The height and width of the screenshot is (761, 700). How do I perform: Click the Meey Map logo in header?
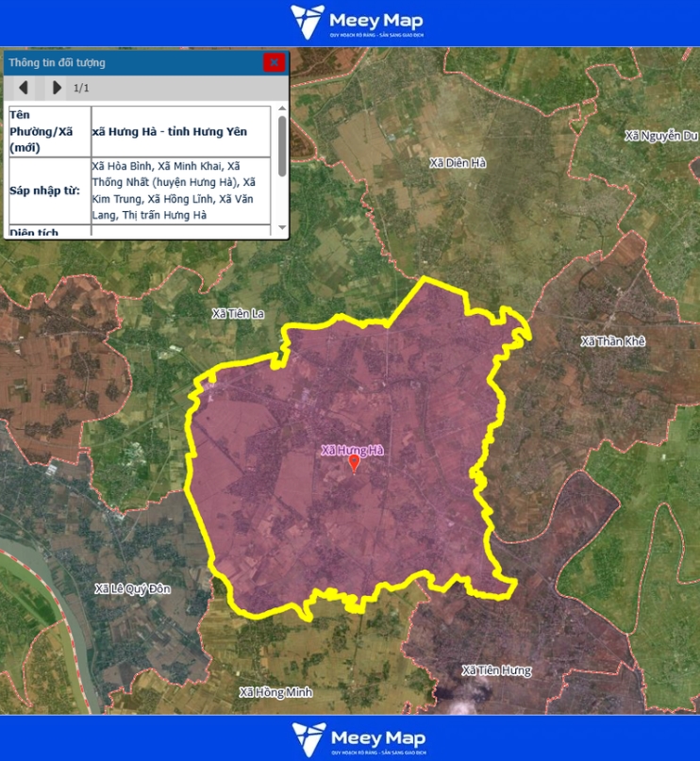click(x=357, y=23)
